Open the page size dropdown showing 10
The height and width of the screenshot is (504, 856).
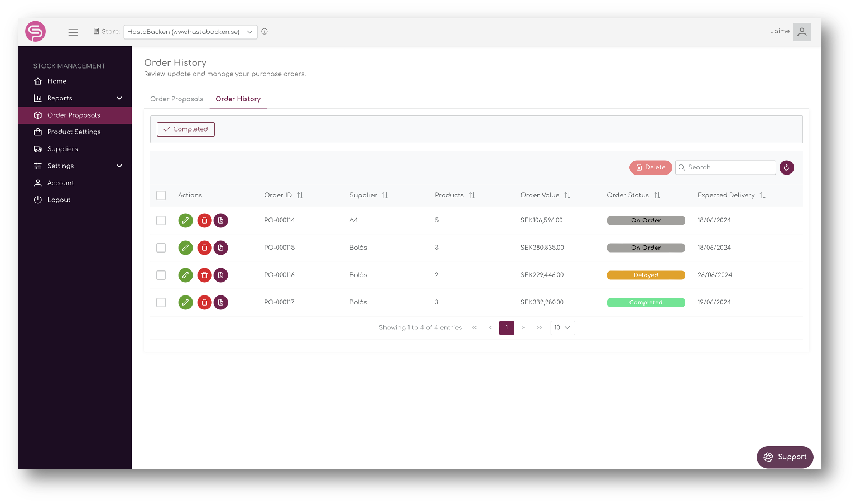point(562,327)
